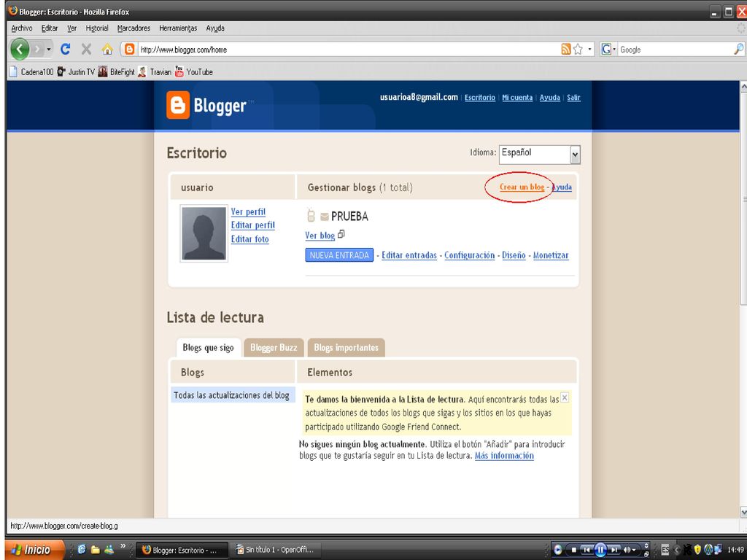Viewport: 747px width, 560px height.
Task: Open Editar entradas link
Action: click(409, 255)
